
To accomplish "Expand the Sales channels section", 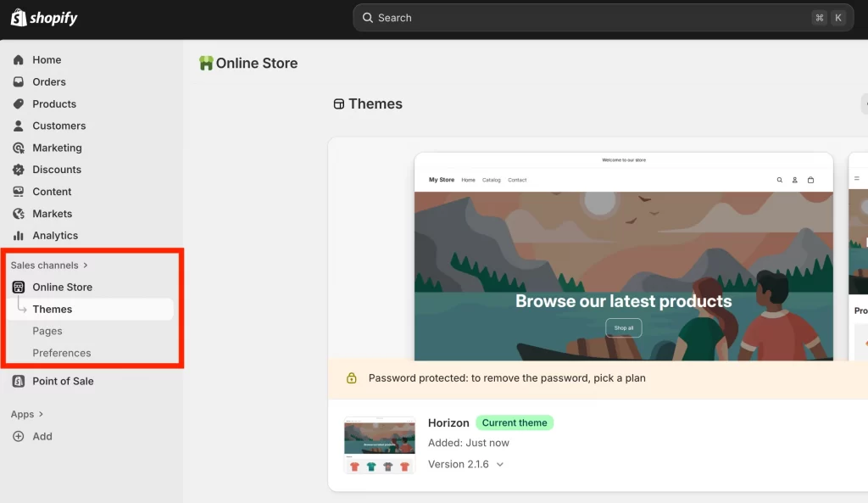I will coord(49,265).
